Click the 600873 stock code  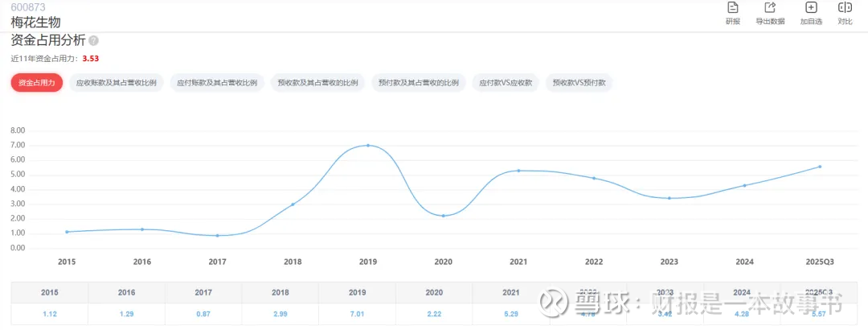click(28, 7)
